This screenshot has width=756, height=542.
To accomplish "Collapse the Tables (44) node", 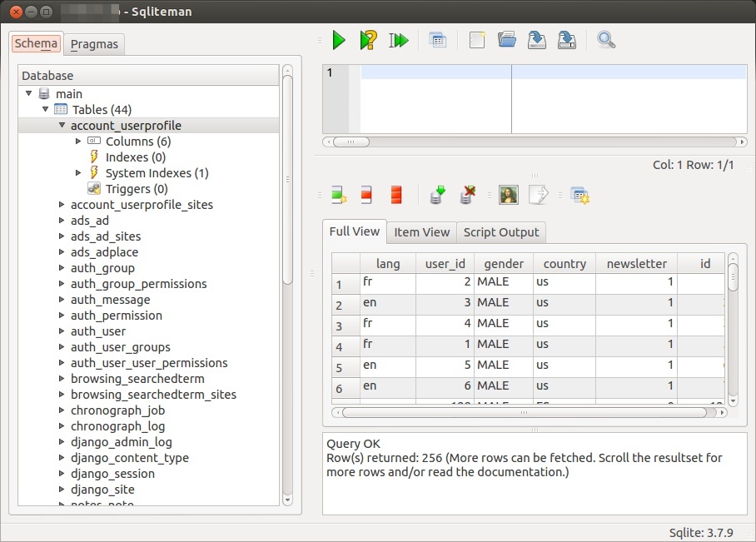I will point(45,109).
